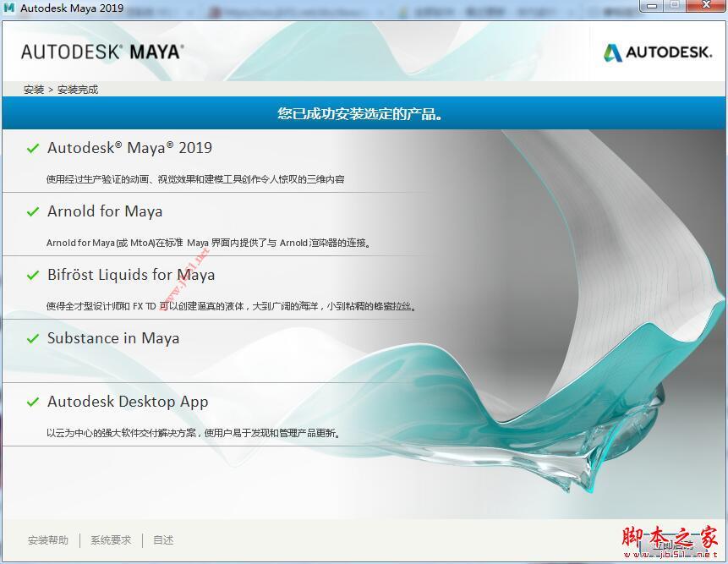Click the green checkmark beside Substance in Maya
The width and height of the screenshot is (728, 564).
point(33,338)
